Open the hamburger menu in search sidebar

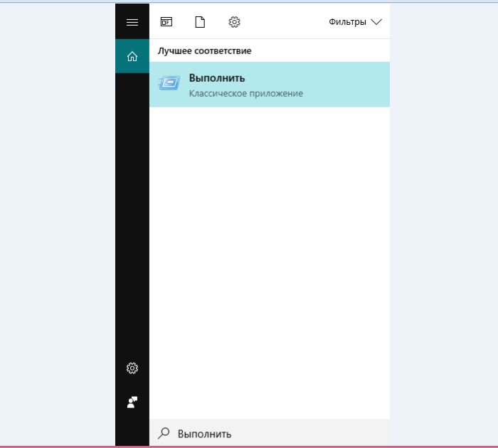click(x=132, y=22)
